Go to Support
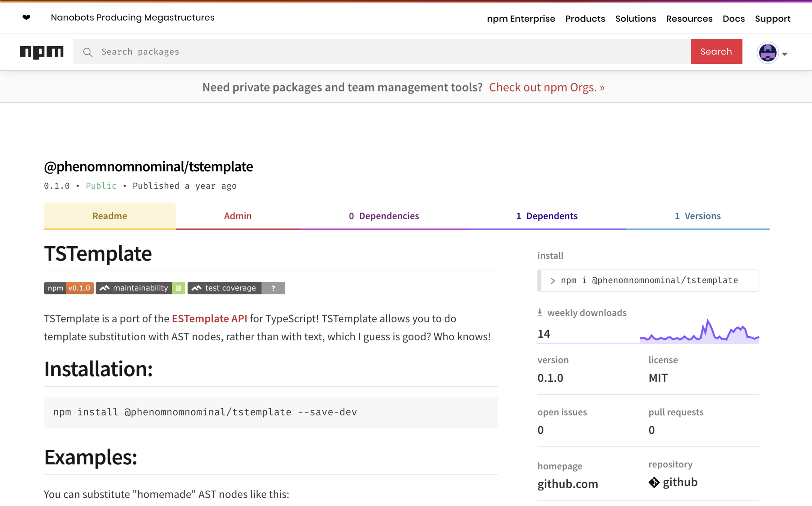This screenshot has width=812, height=506. tap(773, 19)
